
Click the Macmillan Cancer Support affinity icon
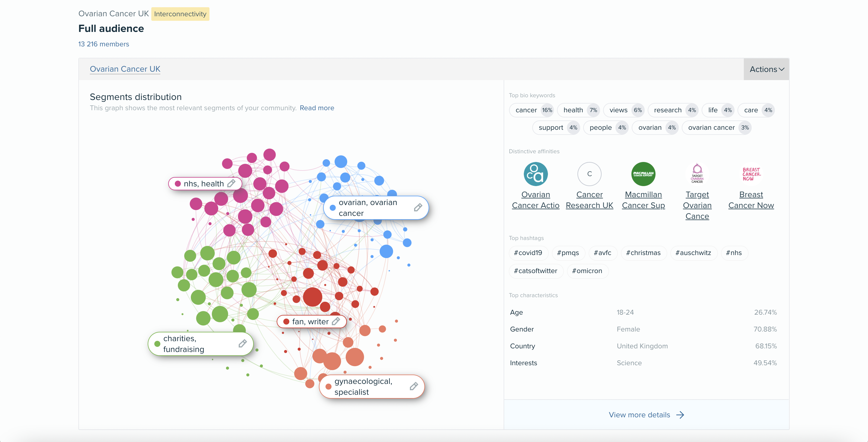coord(643,173)
